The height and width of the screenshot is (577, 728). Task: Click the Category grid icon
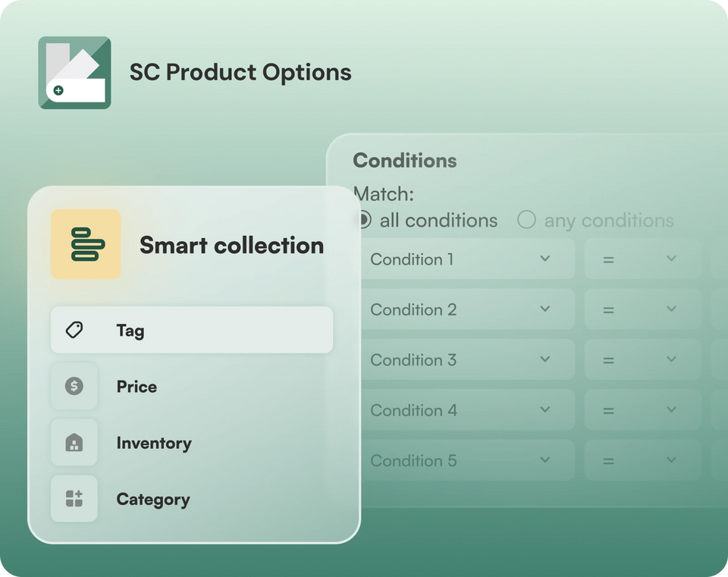74,499
